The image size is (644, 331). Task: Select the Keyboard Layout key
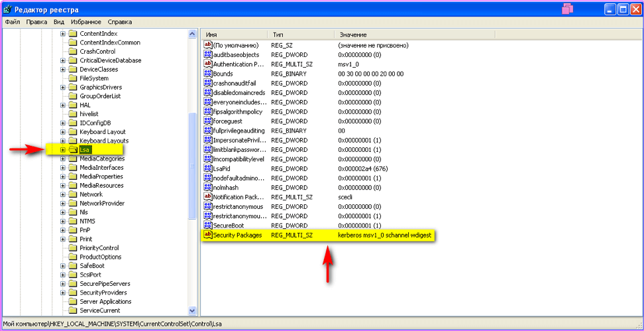pos(103,131)
